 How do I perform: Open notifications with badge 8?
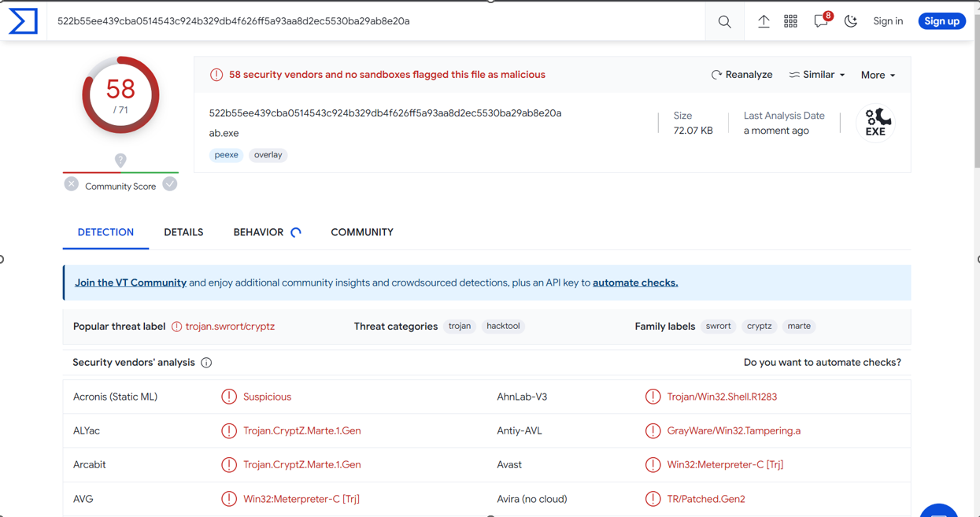(822, 20)
